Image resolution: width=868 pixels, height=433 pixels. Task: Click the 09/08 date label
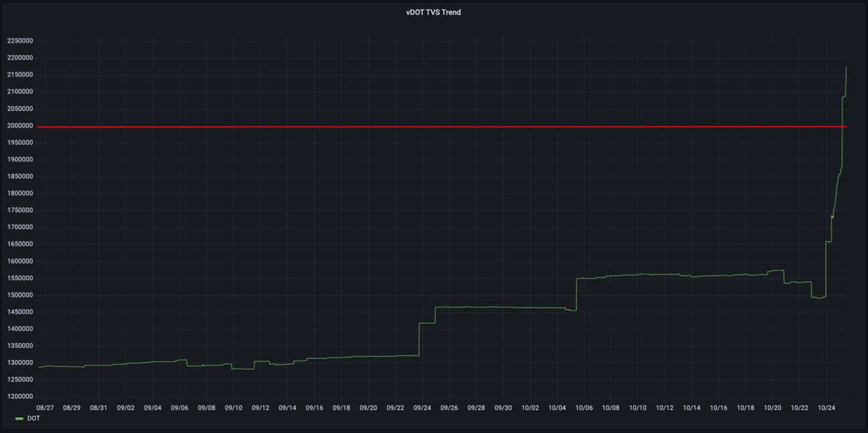click(207, 408)
